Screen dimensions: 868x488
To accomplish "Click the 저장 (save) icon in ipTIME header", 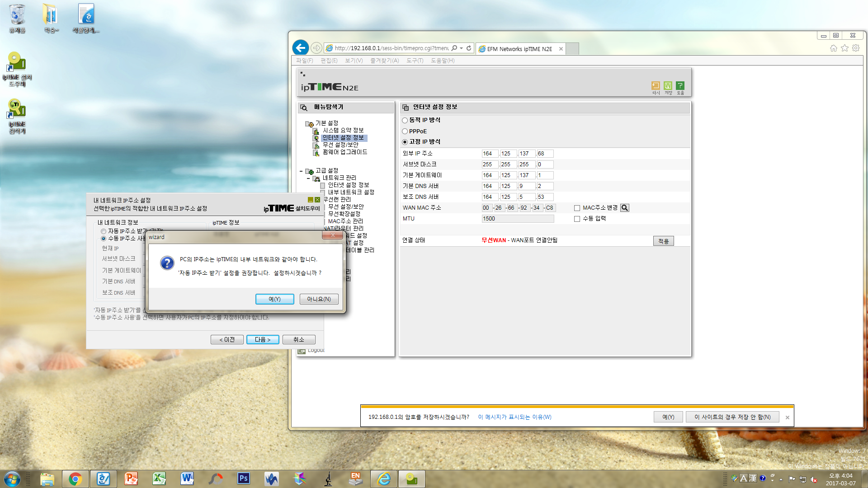I will tap(668, 86).
